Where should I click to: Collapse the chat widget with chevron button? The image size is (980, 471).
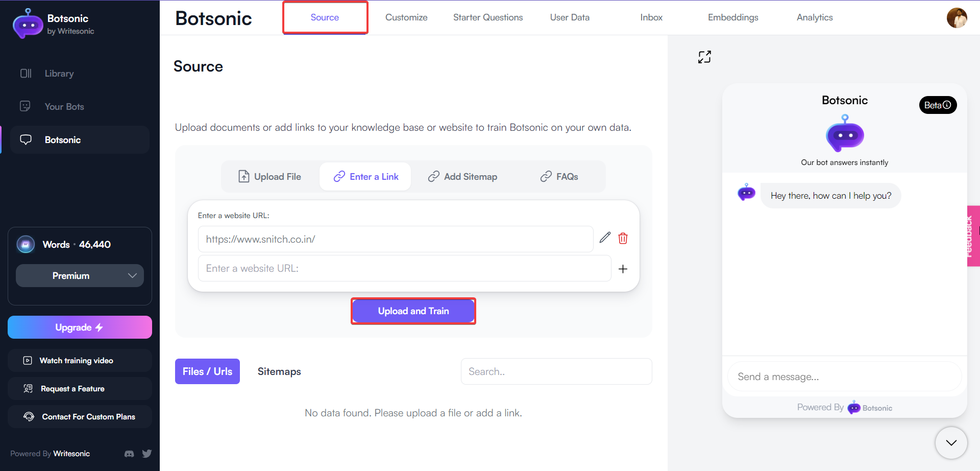point(950,443)
